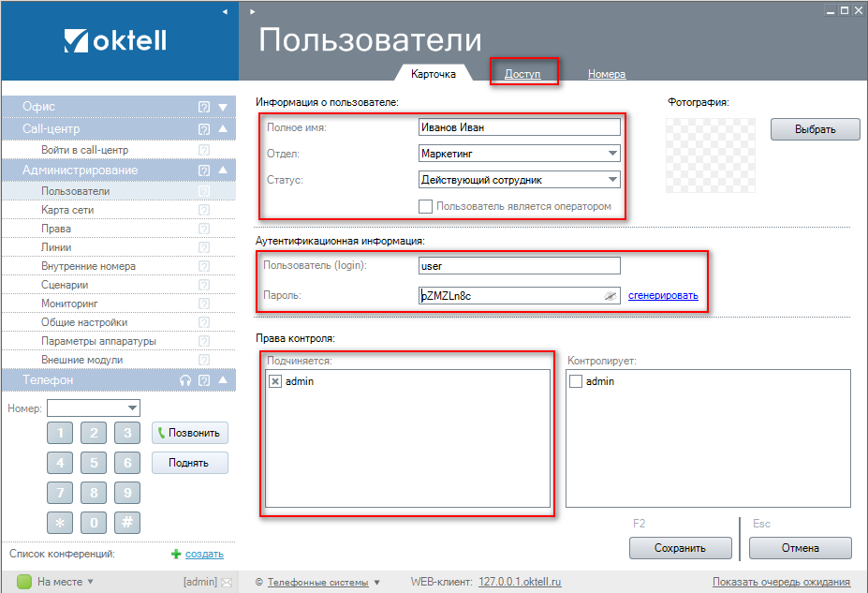Click the Сохранить button

coord(680,548)
